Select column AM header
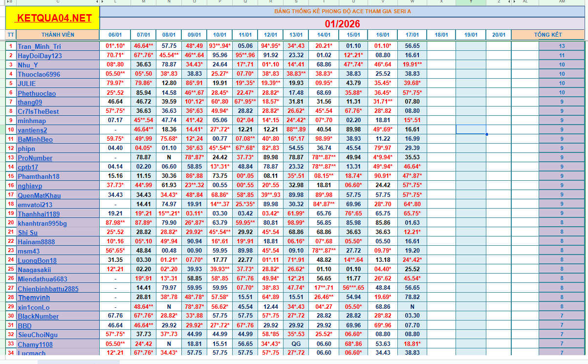 [562, 2]
